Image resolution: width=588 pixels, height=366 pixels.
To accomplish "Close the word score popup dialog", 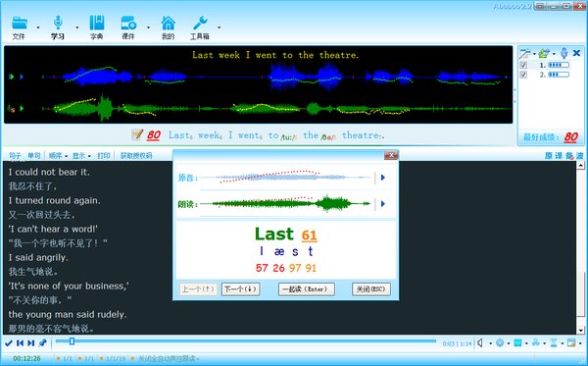I will click(391, 155).
